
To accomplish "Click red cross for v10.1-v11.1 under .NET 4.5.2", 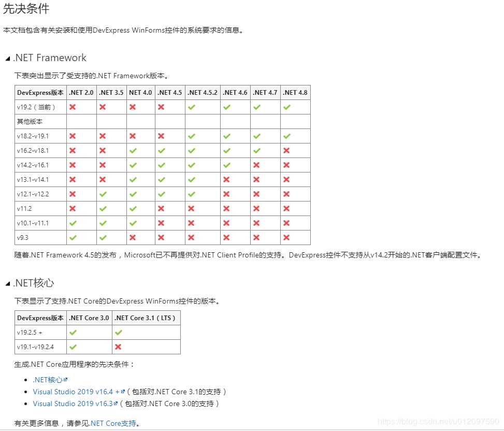I will (x=191, y=223).
